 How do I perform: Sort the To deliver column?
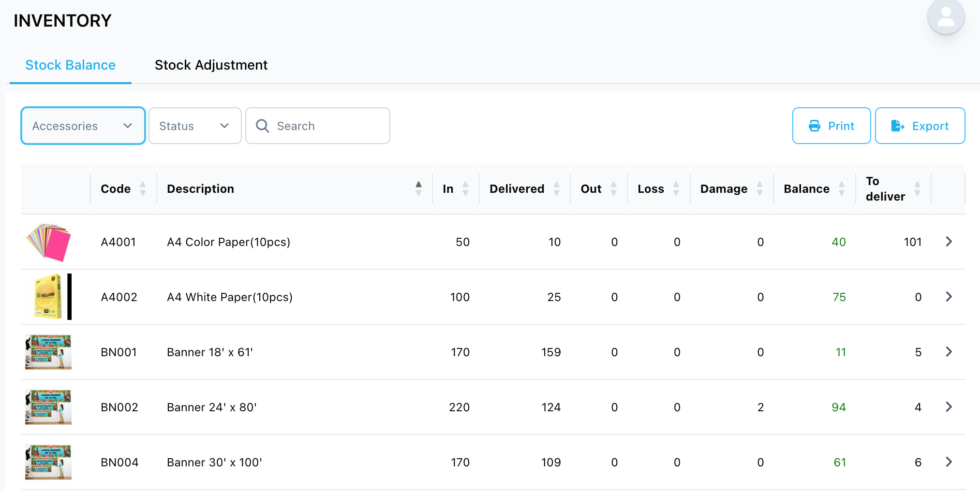tap(917, 188)
